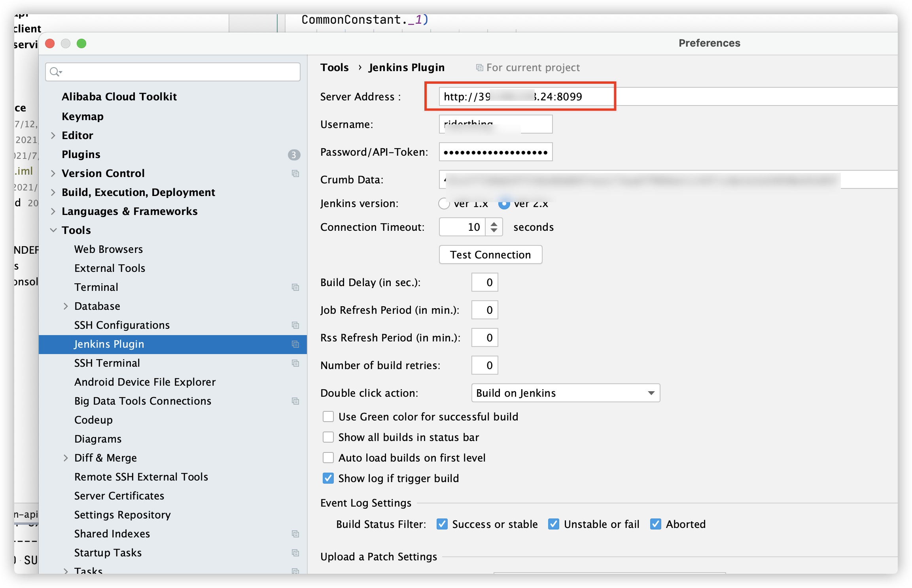Click project-level icon beside Terminal row

[x=295, y=287]
